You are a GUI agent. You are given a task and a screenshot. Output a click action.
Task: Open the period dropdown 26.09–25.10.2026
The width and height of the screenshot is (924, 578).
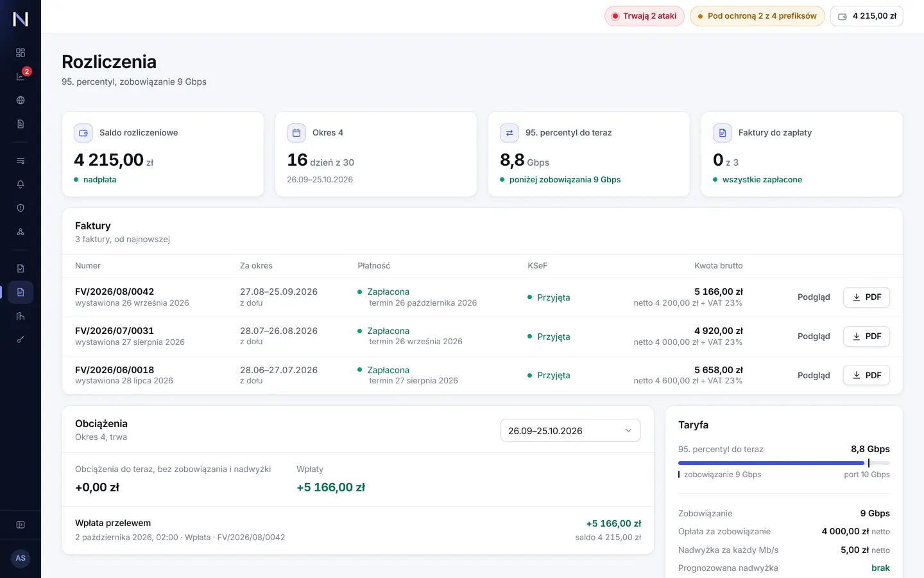point(570,430)
